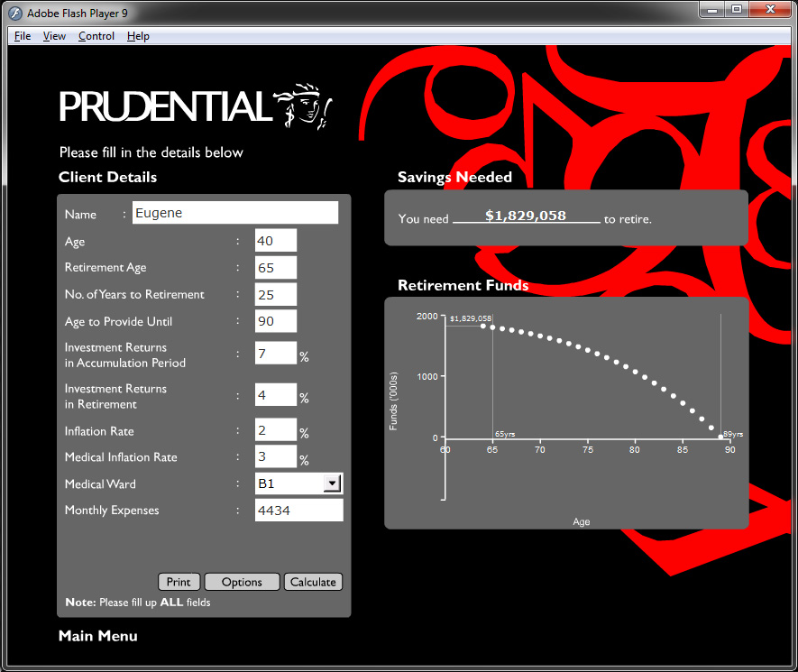The width and height of the screenshot is (798, 672).
Task: Click the $1,829,058 savings needed amount
Action: [x=526, y=216]
